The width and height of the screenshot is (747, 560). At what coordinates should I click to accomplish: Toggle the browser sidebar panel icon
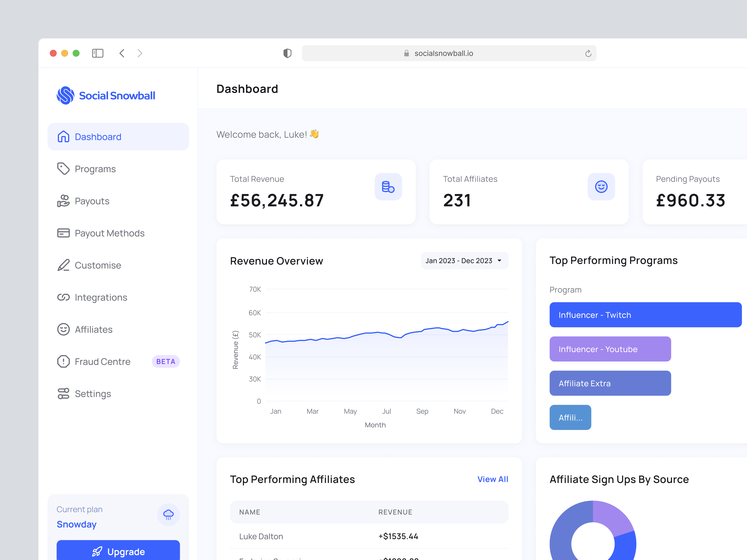[x=98, y=53]
